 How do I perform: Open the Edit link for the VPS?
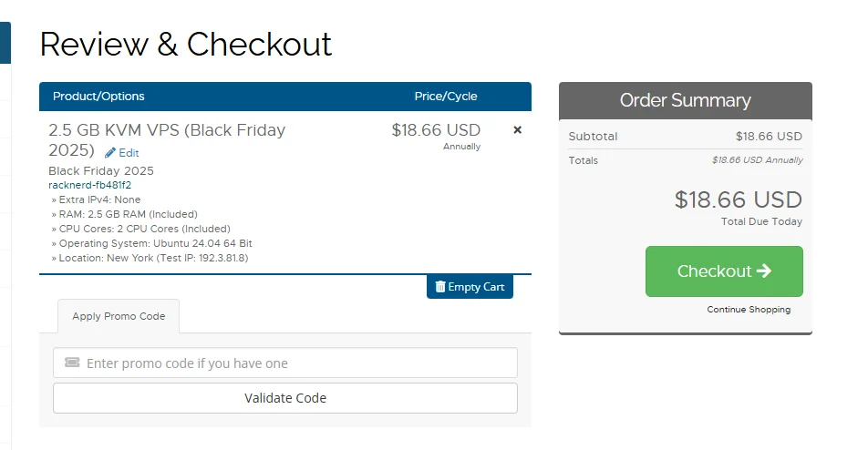click(129, 153)
